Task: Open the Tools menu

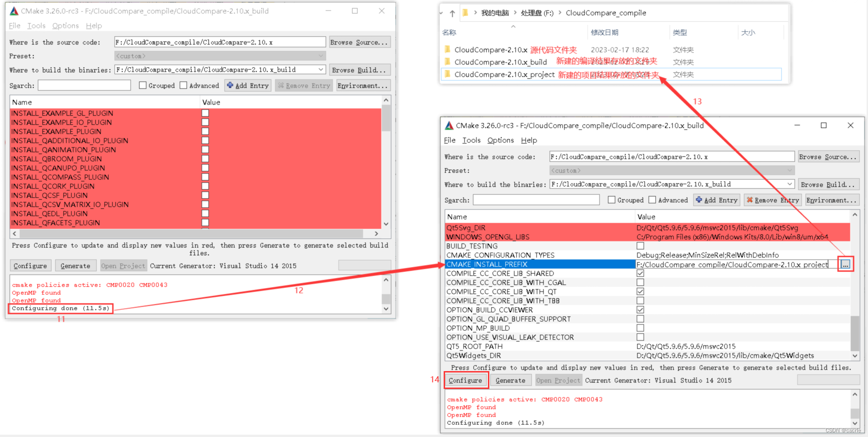Action: (36, 25)
